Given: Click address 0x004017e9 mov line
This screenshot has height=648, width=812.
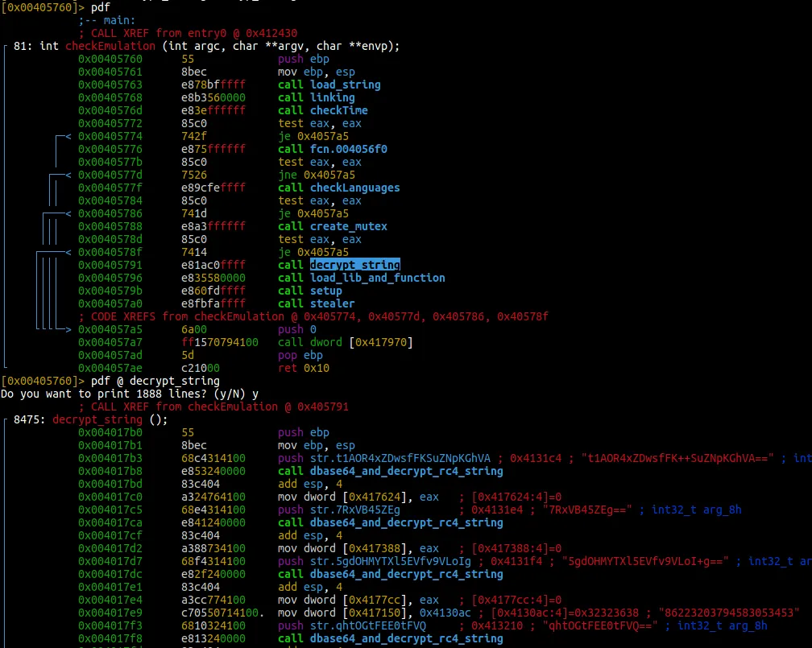Looking at the screenshot, I should 110,613.
